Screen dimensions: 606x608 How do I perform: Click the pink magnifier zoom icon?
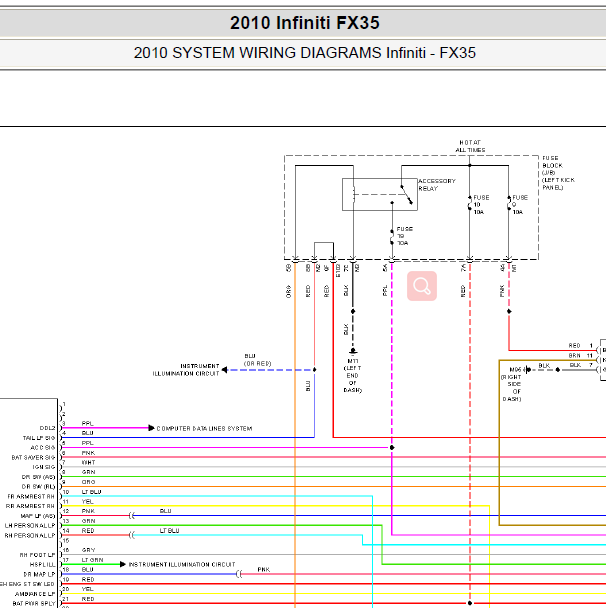422,286
